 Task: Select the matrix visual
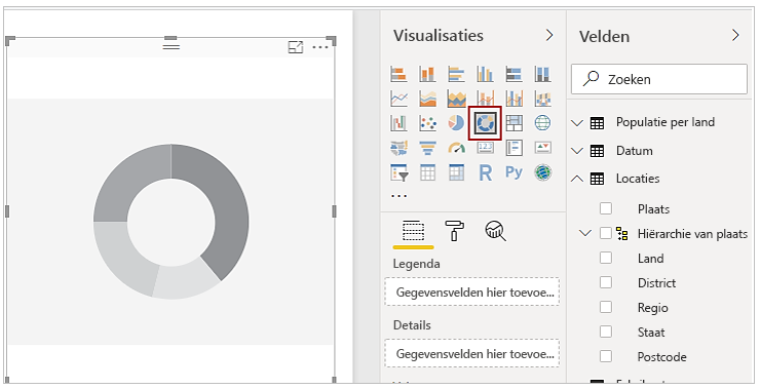pos(456,172)
